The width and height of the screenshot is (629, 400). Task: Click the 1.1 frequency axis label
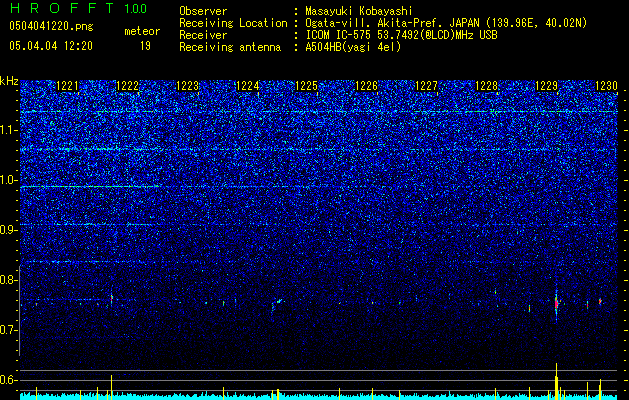(9, 130)
